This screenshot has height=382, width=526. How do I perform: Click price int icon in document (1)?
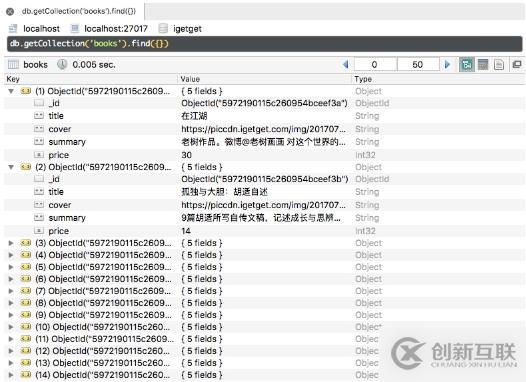point(39,155)
